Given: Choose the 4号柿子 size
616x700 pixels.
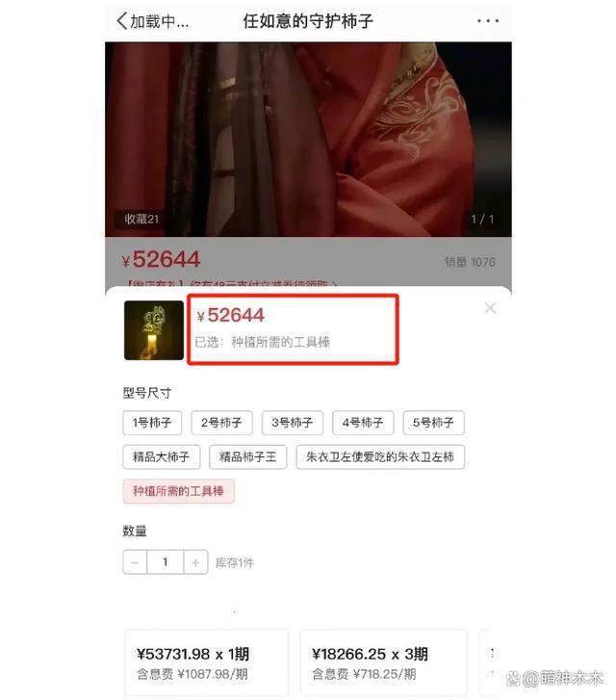Looking at the screenshot, I should click(x=363, y=423).
